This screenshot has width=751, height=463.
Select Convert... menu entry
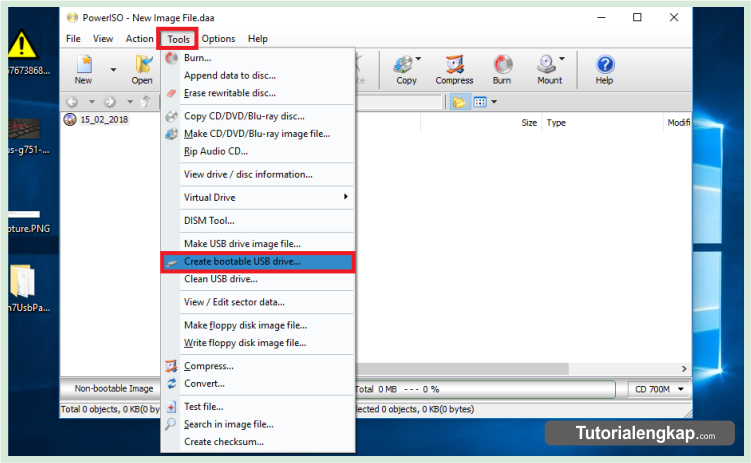coord(258,384)
